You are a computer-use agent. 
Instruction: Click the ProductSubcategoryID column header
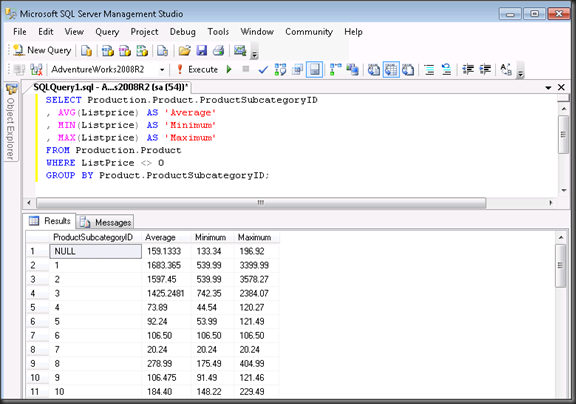[x=96, y=237]
